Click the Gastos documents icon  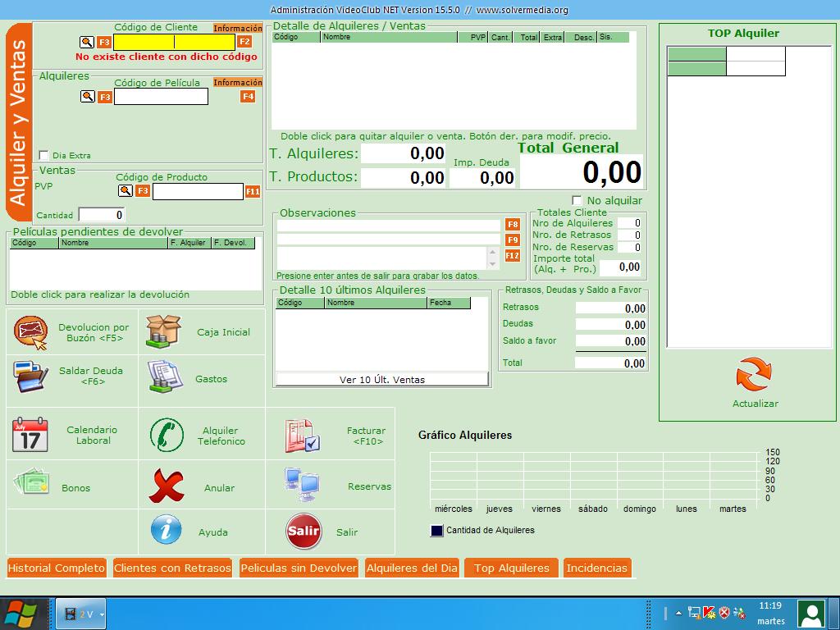[x=165, y=377]
